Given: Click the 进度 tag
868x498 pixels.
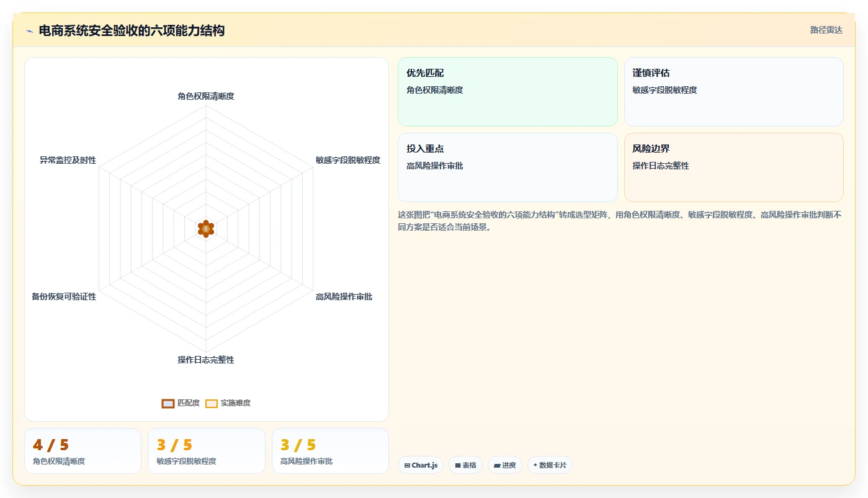Looking at the screenshot, I should [x=505, y=465].
